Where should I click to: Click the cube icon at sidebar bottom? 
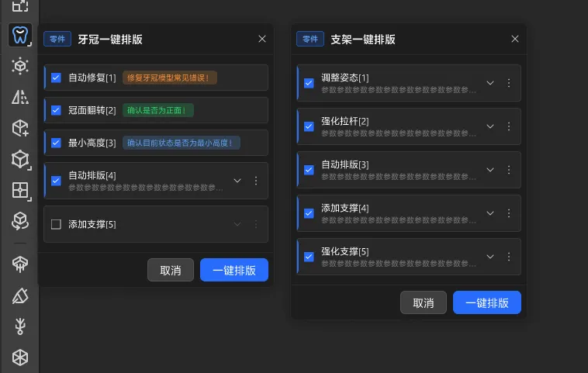(20, 357)
